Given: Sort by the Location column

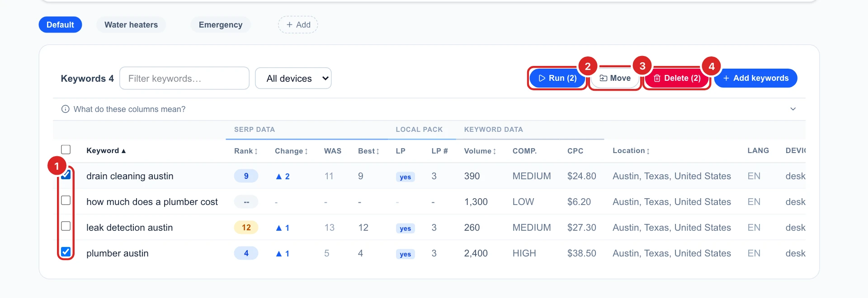Looking at the screenshot, I should [631, 151].
